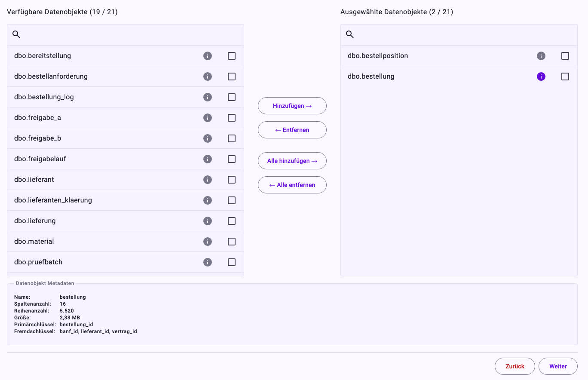The width and height of the screenshot is (588, 380).
Task: Select dbo.freigabe_b row text
Action: coord(37,138)
